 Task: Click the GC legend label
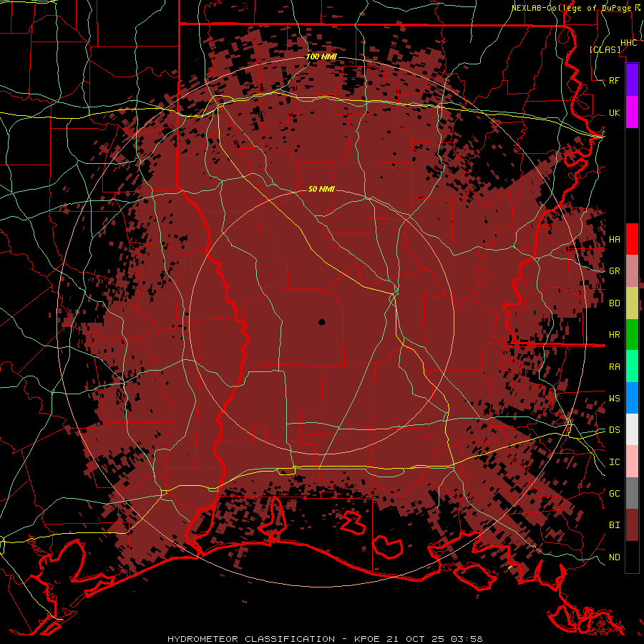coord(615,494)
